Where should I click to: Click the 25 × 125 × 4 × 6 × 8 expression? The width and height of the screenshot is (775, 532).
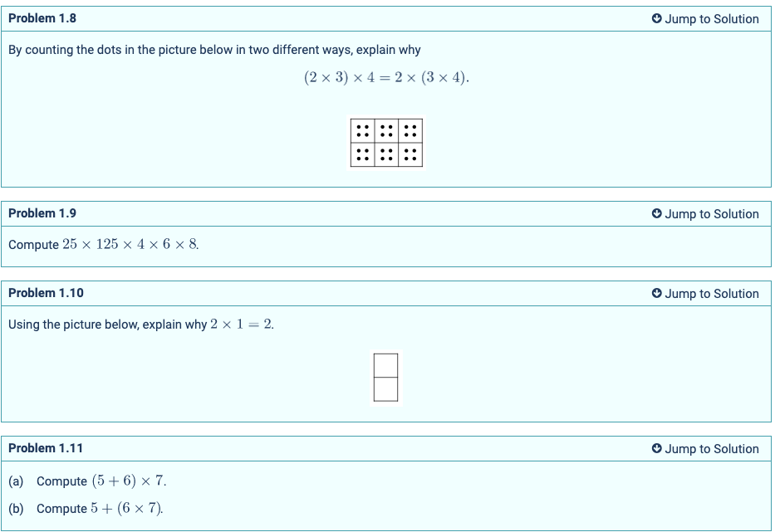point(130,245)
